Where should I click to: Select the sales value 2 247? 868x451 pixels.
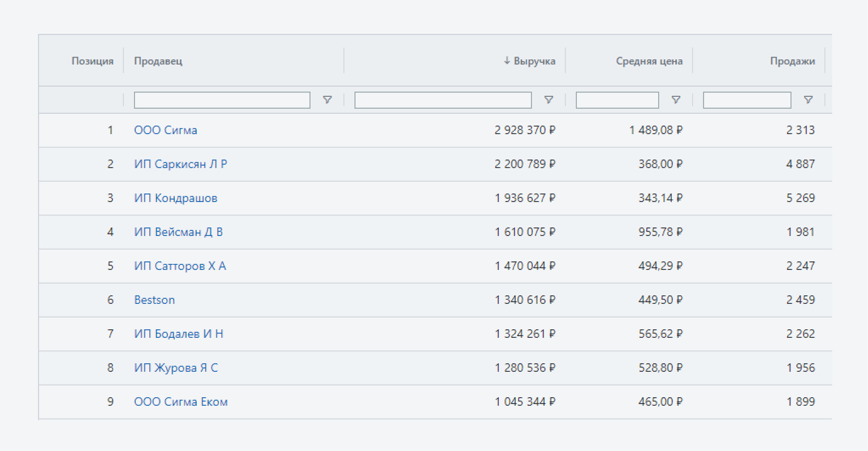800,266
